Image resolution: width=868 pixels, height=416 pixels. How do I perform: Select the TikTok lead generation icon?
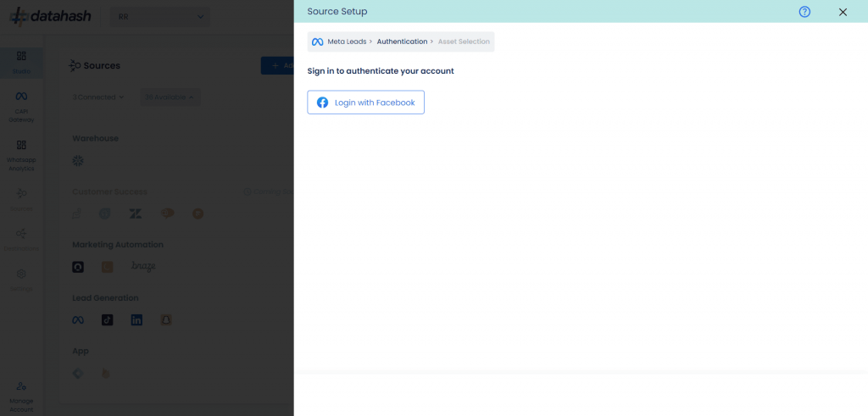tap(108, 319)
